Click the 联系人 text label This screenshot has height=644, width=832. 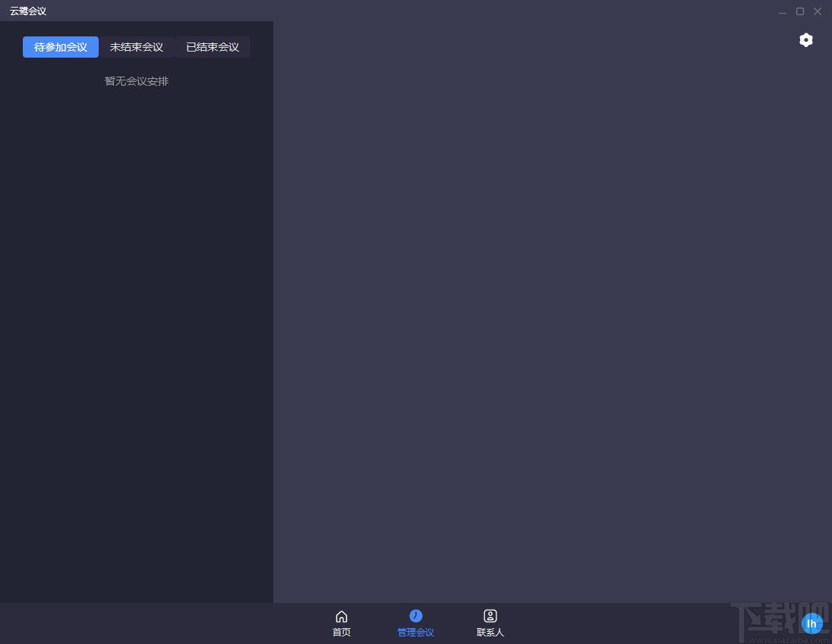coord(490,633)
